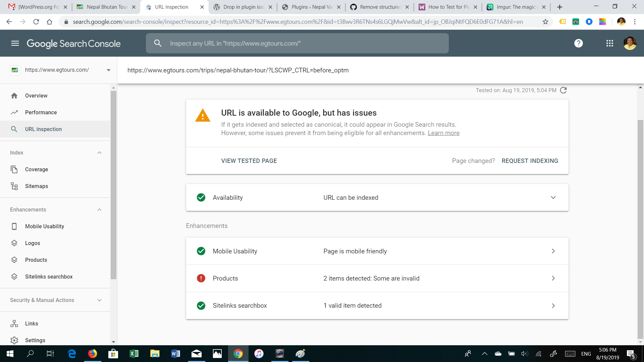644x362 pixels.
Task: Click the Performance trend icon
Action: [x=14, y=112]
